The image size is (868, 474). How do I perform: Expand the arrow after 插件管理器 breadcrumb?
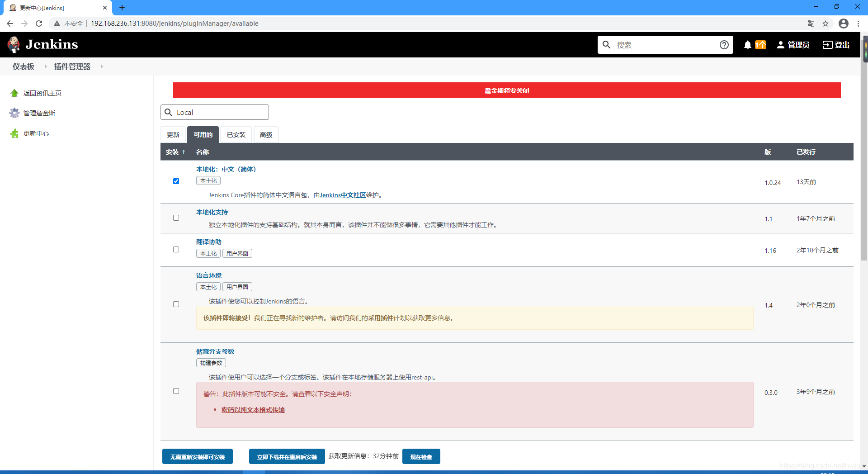102,66
